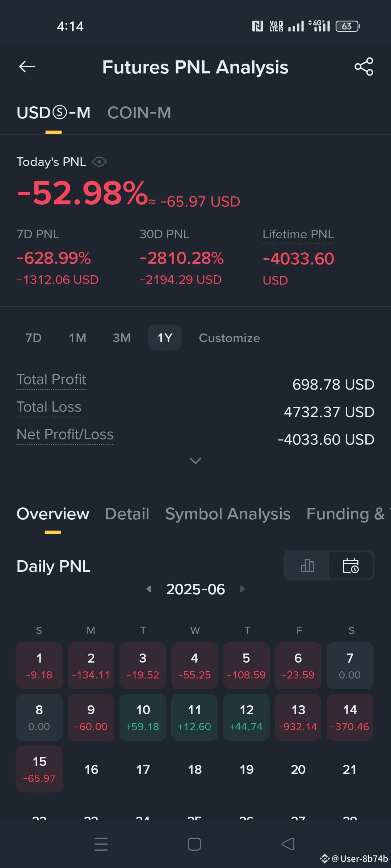Switch Daily PNL to calendar view
The width and height of the screenshot is (391, 868).
click(x=350, y=565)
